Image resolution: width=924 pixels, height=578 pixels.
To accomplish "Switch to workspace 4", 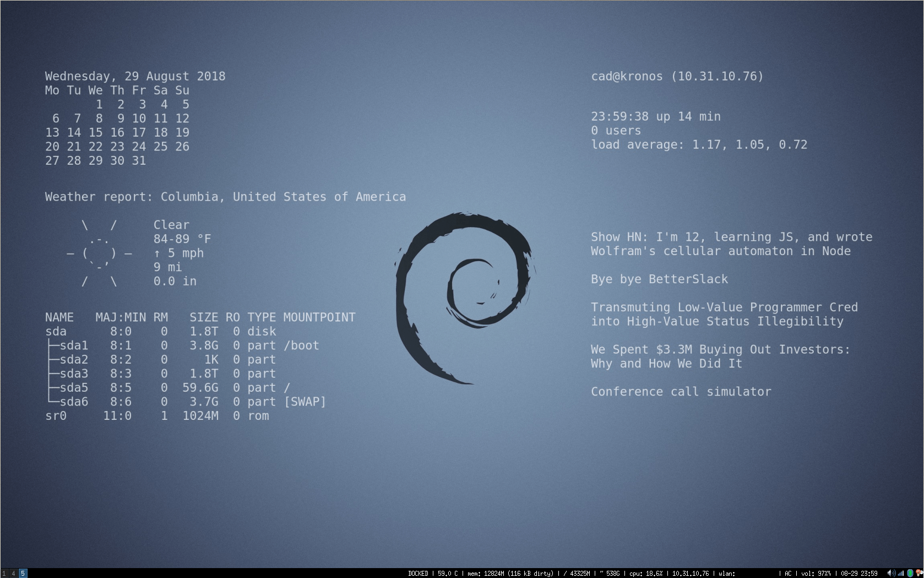I will tap(13, 574).
